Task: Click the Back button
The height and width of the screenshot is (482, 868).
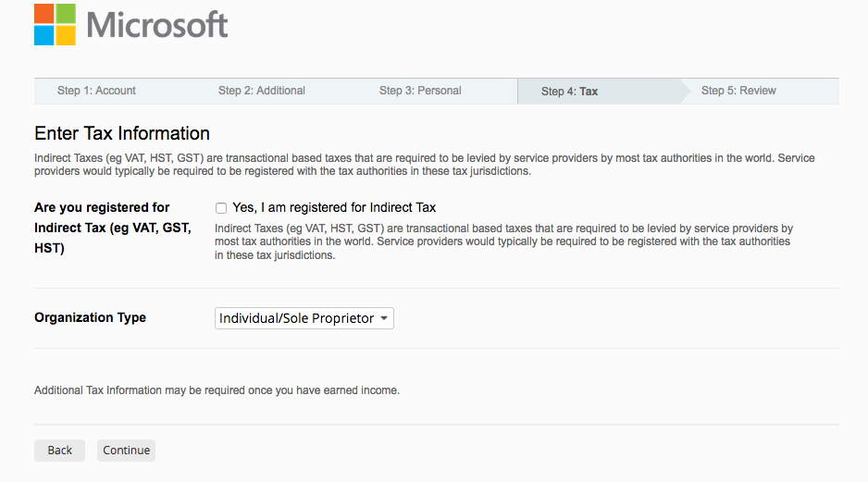Action: 60,451
